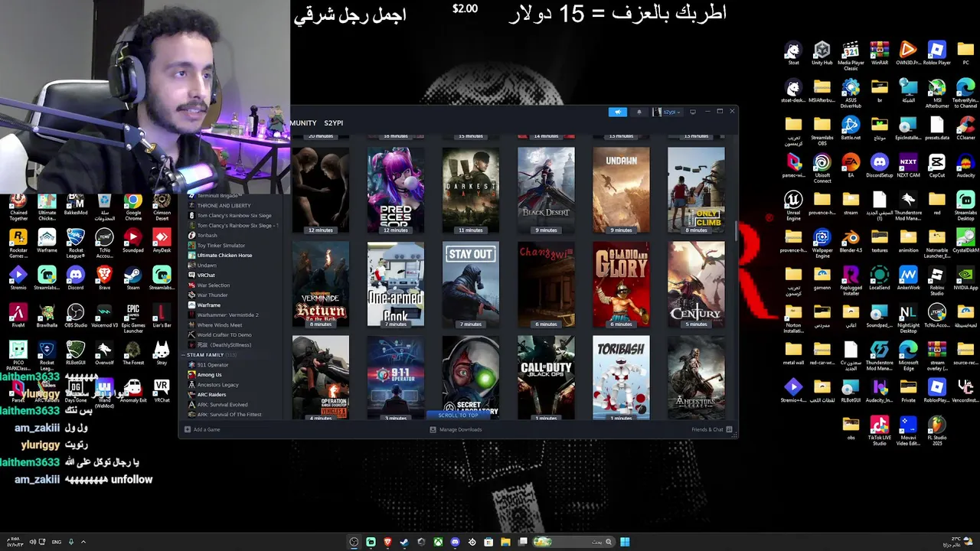Open NZXT CAM desktop shortcut
This screenshot has width=980, height=551.
[x=908, y=166]
